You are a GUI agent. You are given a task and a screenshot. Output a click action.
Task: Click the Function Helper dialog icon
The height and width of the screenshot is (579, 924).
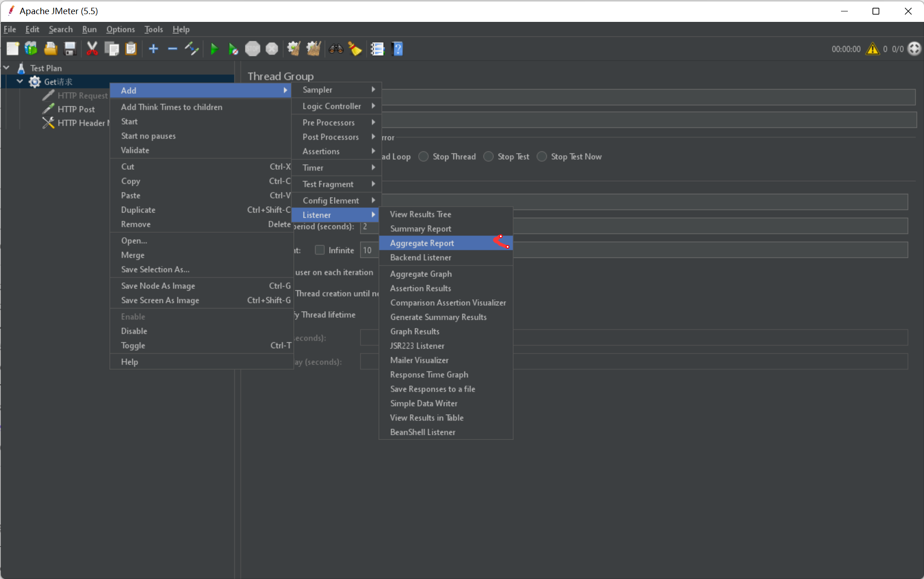pyautogui.click(x=377, y=48)
